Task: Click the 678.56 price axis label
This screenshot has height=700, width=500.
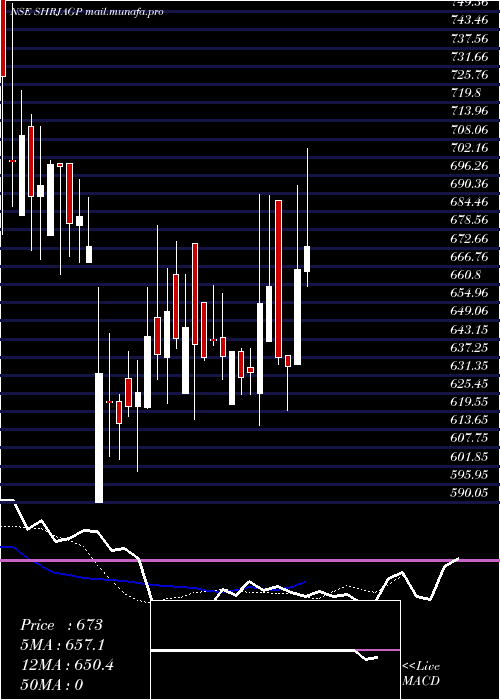Action: click(470, 220)
